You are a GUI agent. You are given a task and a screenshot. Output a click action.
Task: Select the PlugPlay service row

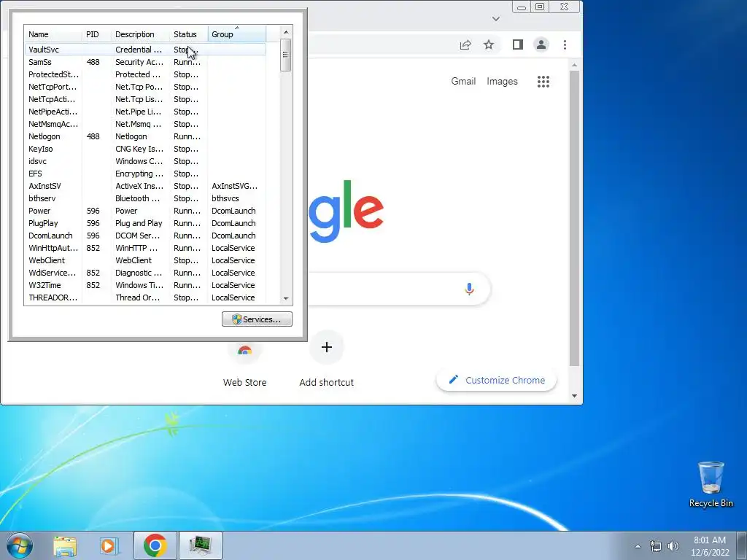coord(145,223)
